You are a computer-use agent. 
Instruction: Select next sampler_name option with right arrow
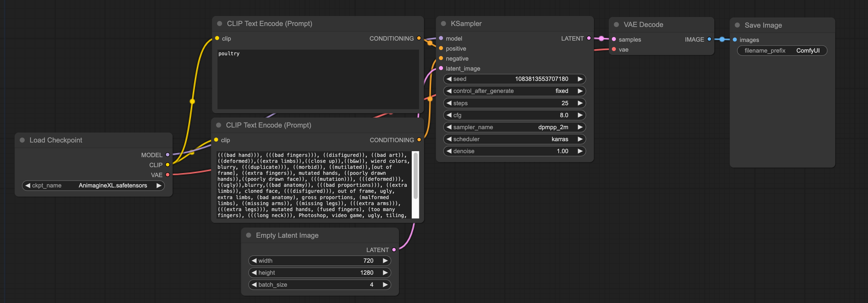click(580, 127)
